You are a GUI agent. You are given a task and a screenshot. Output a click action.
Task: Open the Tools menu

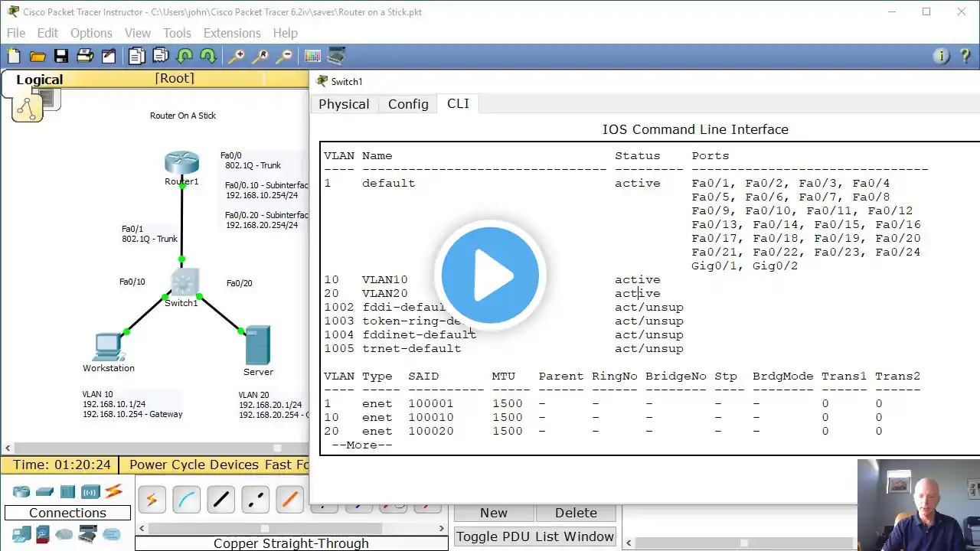tap(177, 33)
